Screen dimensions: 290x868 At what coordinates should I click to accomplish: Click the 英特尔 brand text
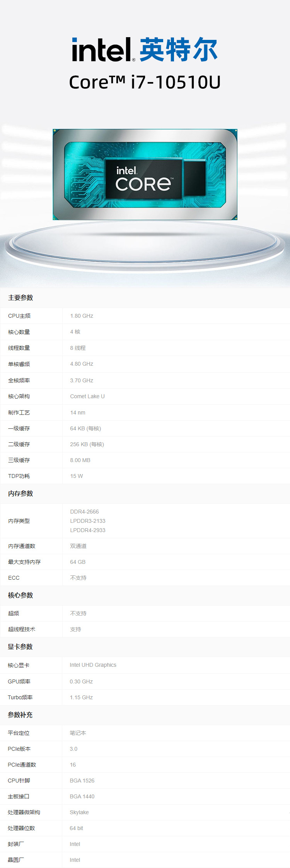pos(178,50)
